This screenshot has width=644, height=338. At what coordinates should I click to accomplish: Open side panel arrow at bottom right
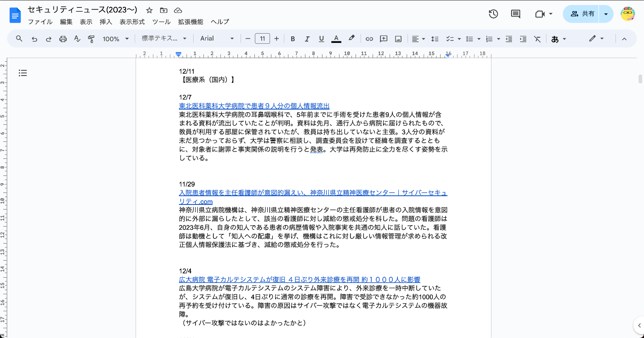click(x=638, y=325)
